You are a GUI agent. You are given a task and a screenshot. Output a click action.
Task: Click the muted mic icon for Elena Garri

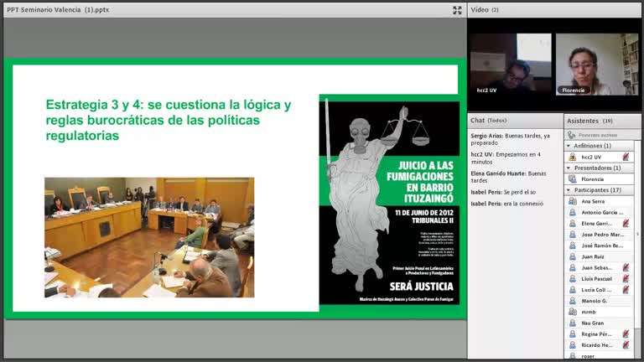pyautogui.click(x=626, y=223)
